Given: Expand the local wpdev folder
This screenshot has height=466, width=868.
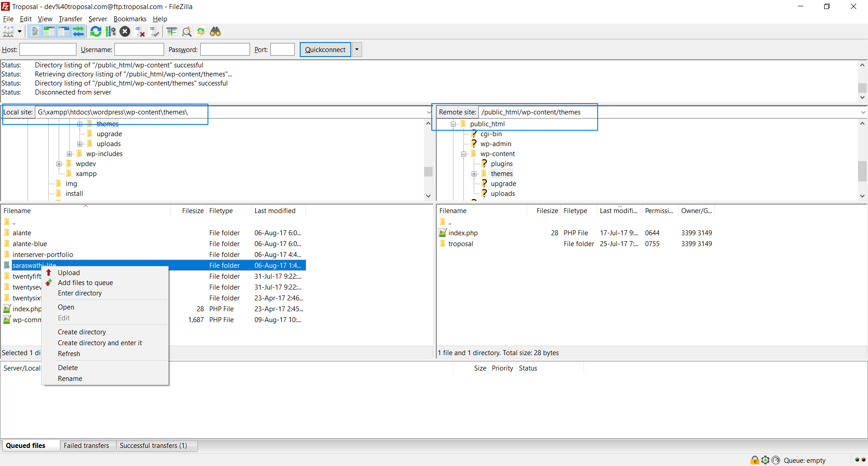Looking at the screenshot, I should 59,164.
